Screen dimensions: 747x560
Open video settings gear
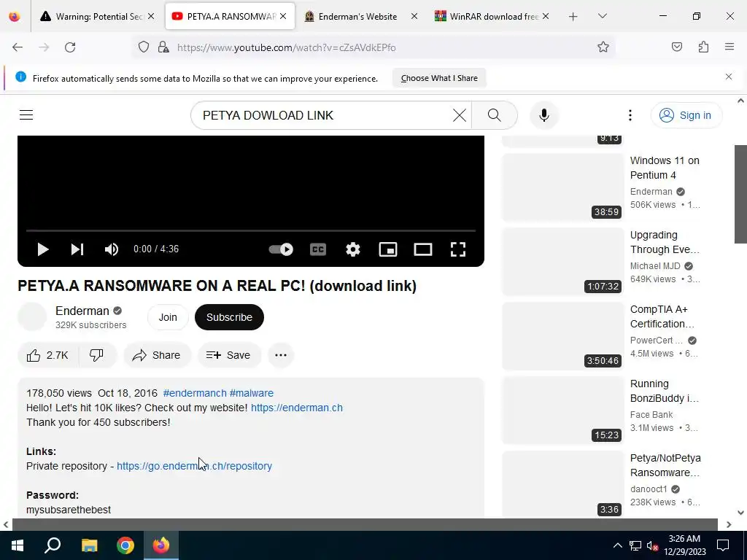click(x=353, y=249)
